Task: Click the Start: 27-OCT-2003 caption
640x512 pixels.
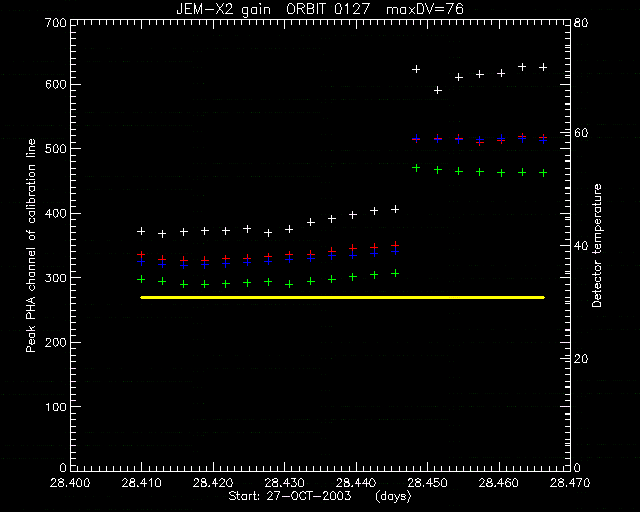Action: (x=290, y=496)
